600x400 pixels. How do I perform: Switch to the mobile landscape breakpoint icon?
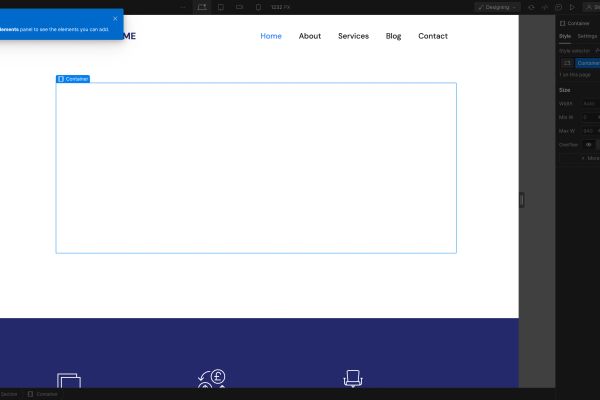point(240,7)
